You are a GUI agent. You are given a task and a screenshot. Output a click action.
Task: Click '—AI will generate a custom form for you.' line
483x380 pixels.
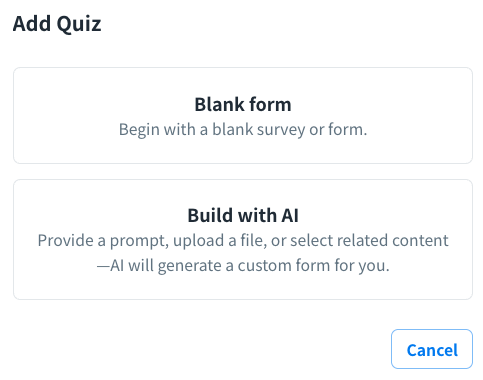coord(243,266)
